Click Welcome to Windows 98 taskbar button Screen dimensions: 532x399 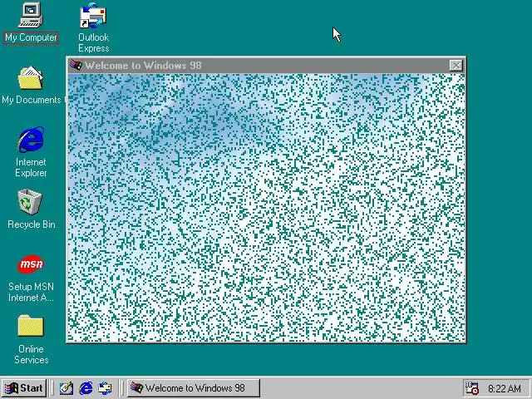point(194,388)
